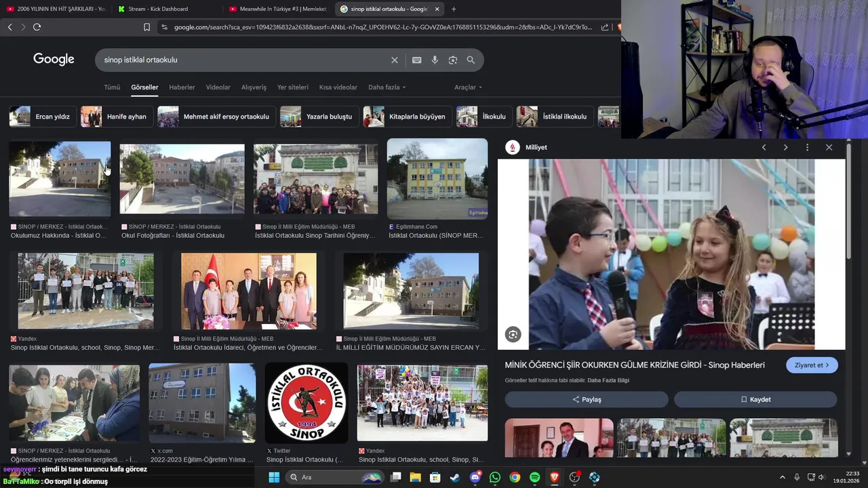The width and height of the screenshot is (868, 488).
Task: Switch to the Kısa videolar tab
Action: tap(338, 87)
